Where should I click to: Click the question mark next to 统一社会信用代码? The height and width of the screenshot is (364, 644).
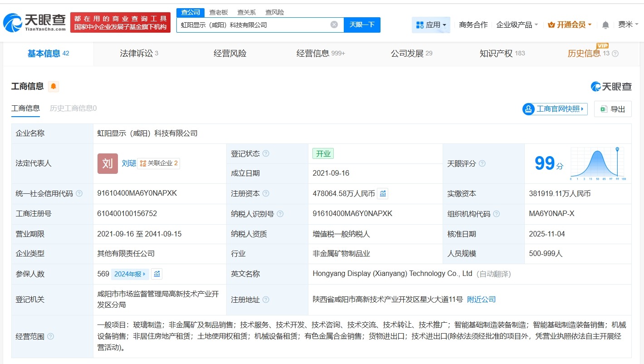click(79, 193)
